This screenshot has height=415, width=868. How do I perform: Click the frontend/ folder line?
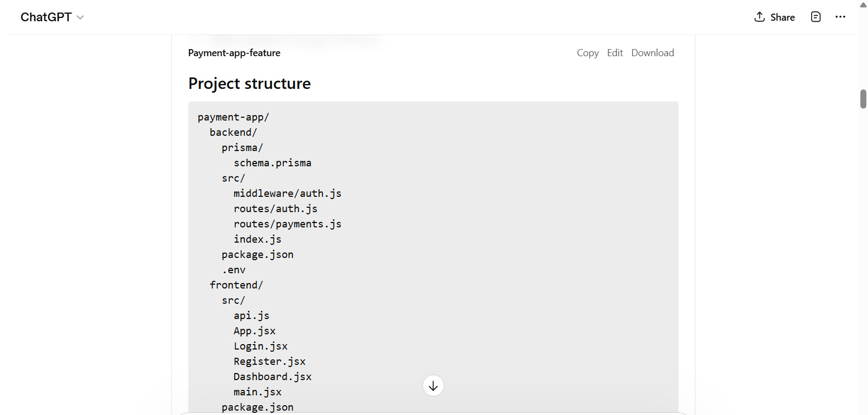pyautogui.click(x=236, y=285)
